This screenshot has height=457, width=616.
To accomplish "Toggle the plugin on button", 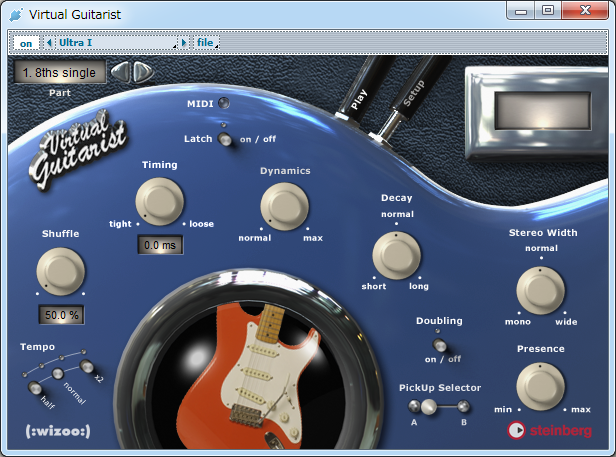I will point(26,43).
